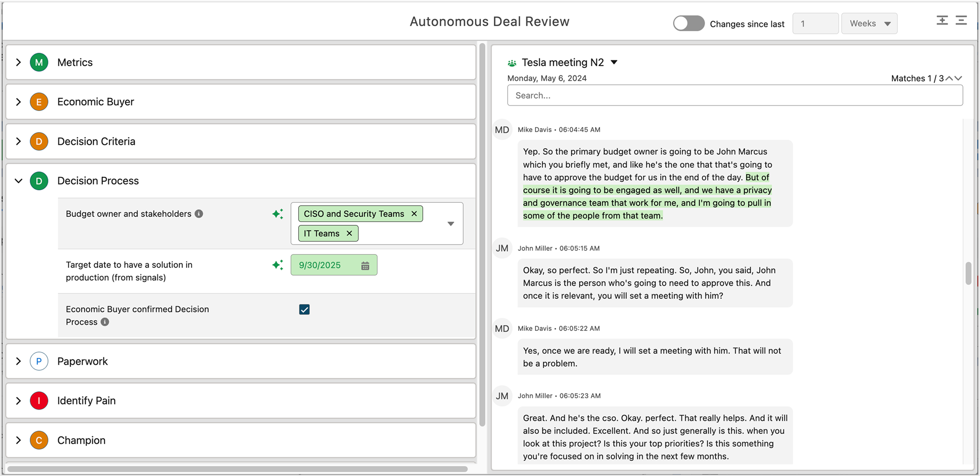980x476 pixels.
Task: Click the orange C Champion badge
Action: 39,440
